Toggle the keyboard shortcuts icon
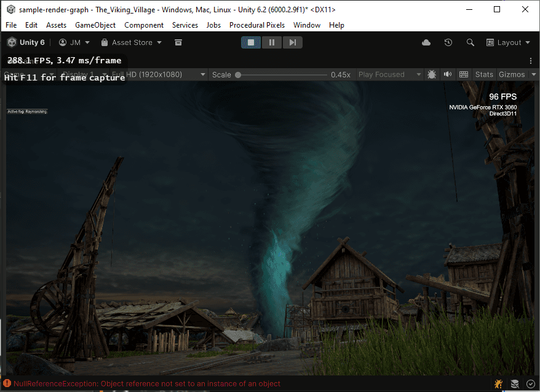The height and width of the screenshot is (392, 540). (x=464, y=74)
